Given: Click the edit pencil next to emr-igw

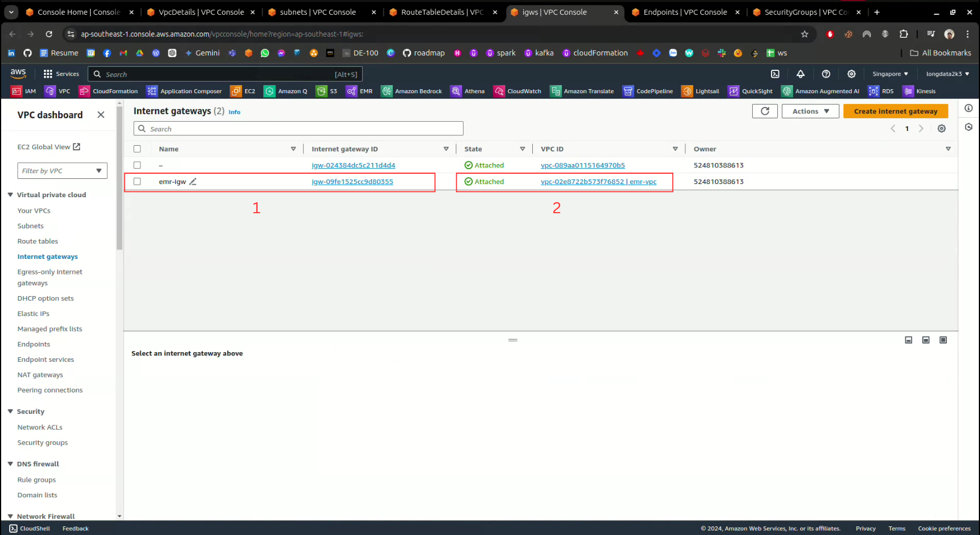Looking at the screenshot, I should [x=193, y=182].
